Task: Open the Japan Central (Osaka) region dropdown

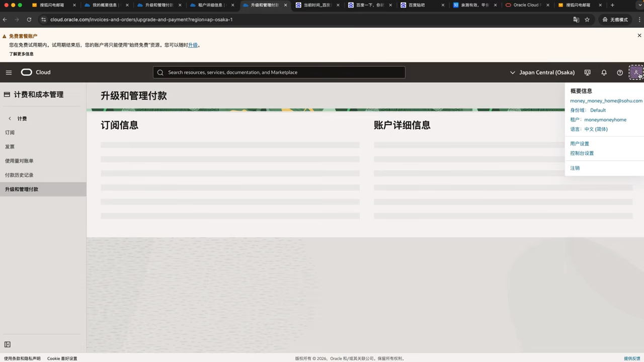Action: pyautogui.click(x=542, y=72)
